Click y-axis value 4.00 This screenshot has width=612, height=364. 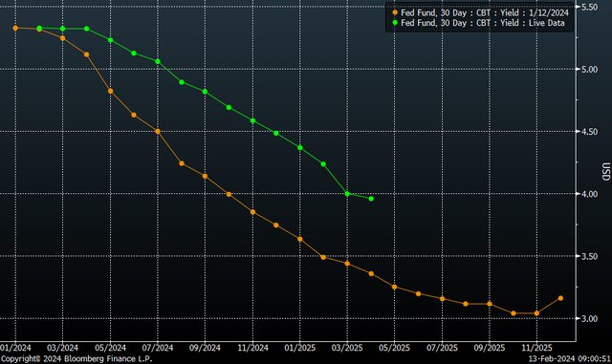(x=589, y=194)
